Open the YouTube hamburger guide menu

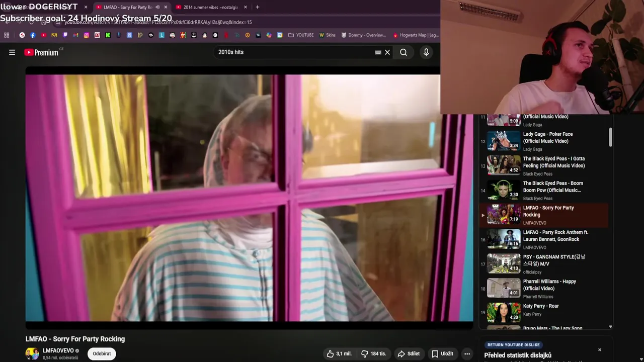point(12,52)
